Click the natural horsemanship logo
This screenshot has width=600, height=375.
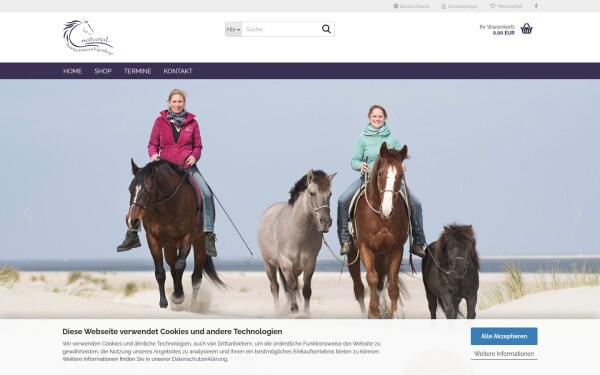click(88, 38)
